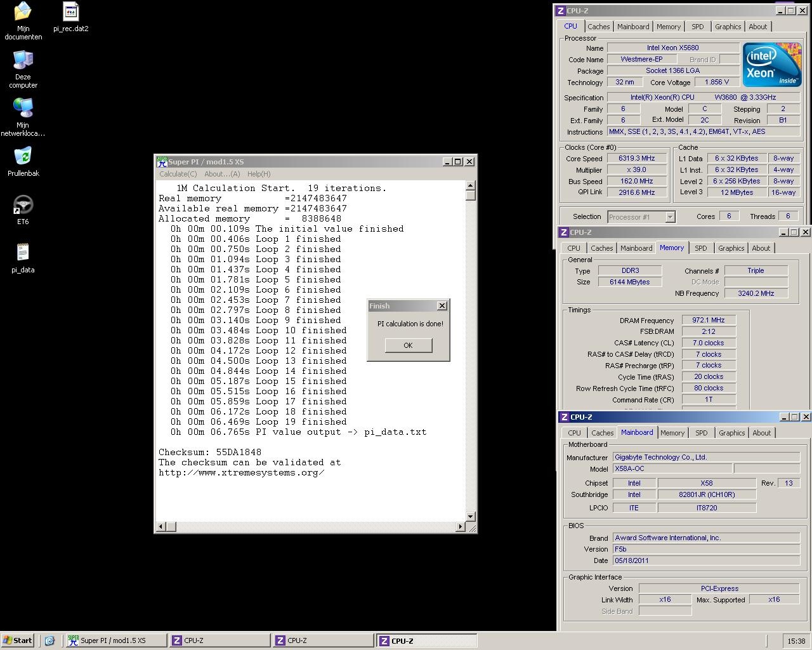Screen dimensions: 812x650
Task: Open the Help(H) menu in Super PI
Action: coord(259,174)
